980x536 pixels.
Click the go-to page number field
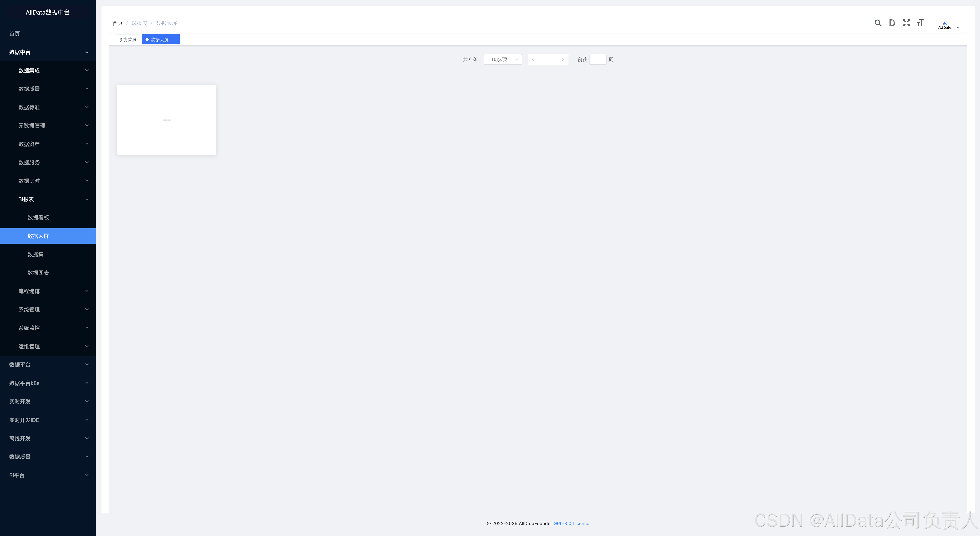(598, 59)
